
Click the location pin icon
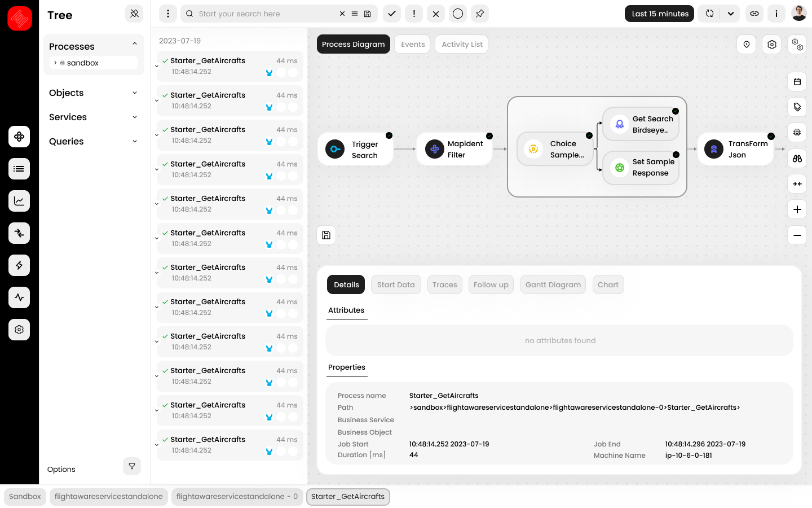[747, 45]
